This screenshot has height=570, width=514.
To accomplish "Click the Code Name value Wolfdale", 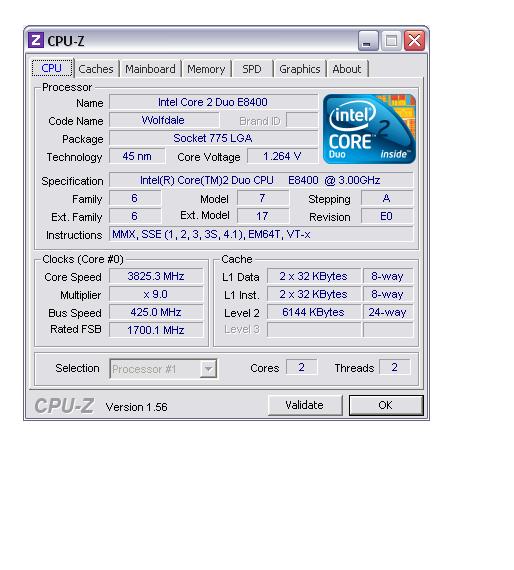I will point(164,120).
